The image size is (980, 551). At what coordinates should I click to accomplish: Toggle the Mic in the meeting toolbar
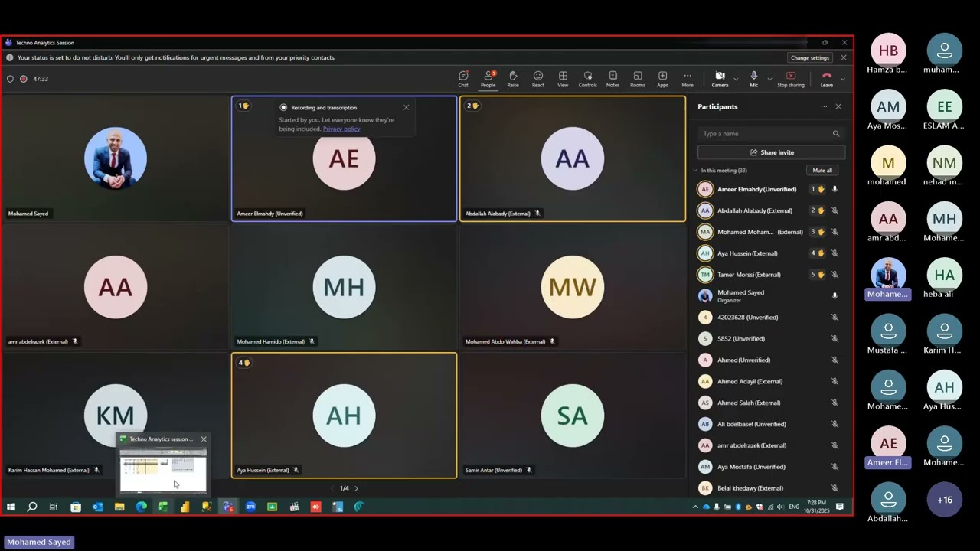click(x=754, y=79)
